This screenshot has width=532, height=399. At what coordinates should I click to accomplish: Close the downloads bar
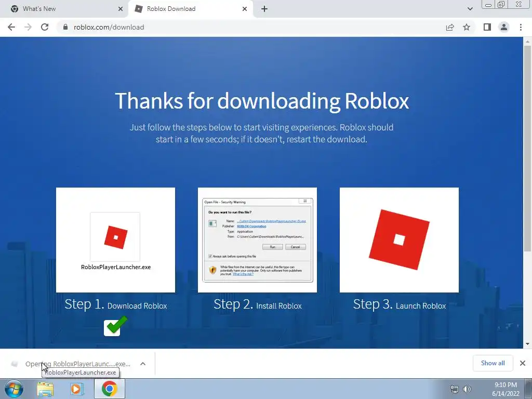[x=523, y=363]
